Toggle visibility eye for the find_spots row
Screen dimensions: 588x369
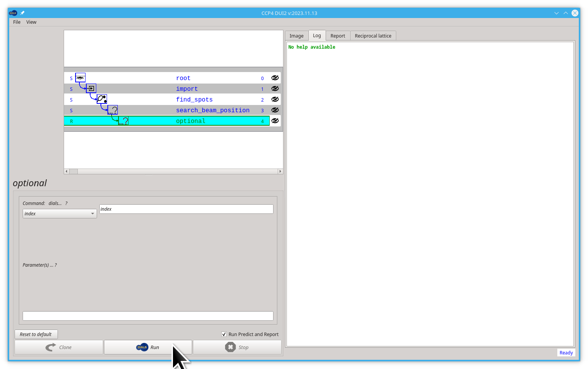tap(275, 99)
